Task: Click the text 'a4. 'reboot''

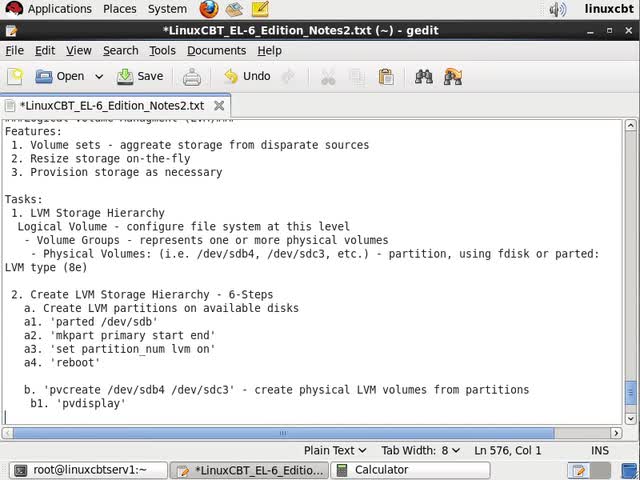Action: (x=62, y=363)
